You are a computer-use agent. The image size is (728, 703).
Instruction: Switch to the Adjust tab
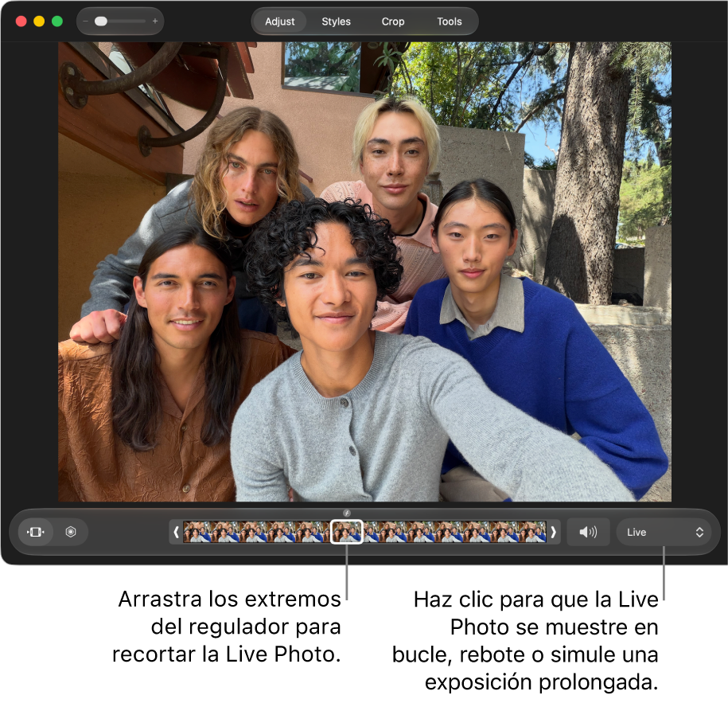pos(279,21)
